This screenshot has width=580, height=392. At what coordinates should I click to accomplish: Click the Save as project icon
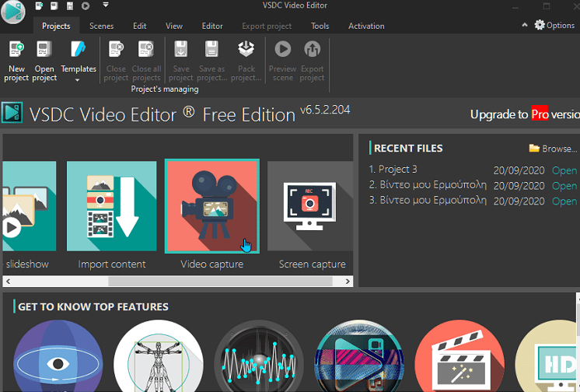click(211, 49)
